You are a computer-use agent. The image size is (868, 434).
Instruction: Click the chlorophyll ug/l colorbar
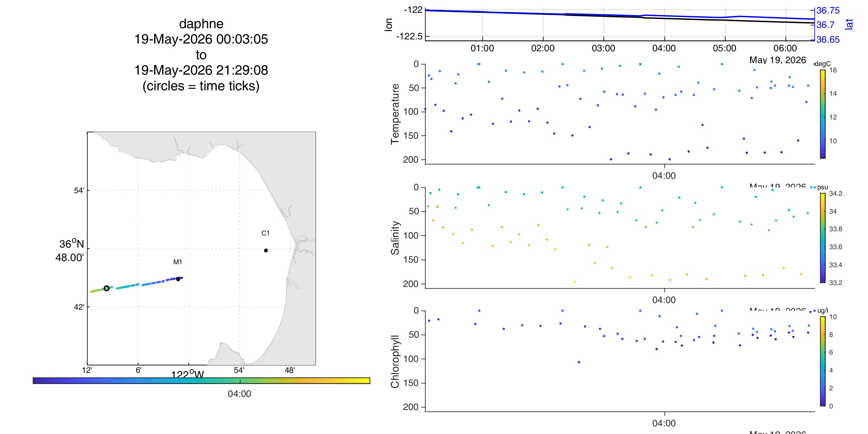[x=823, y=361]
